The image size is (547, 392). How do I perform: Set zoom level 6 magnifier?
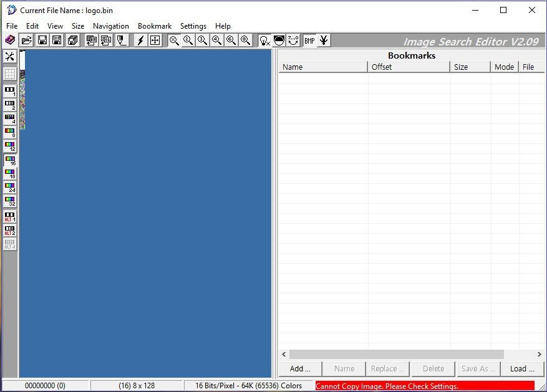point(231,41)
